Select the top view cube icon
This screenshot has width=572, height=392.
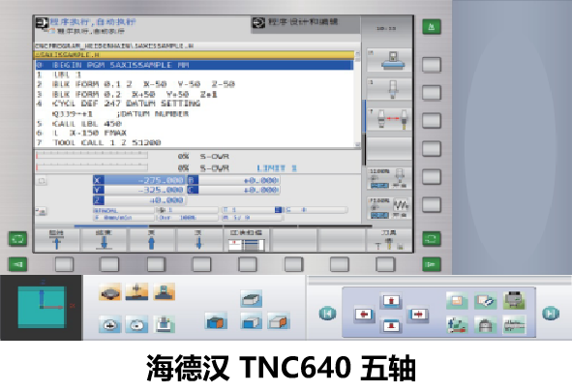(252, 299)
